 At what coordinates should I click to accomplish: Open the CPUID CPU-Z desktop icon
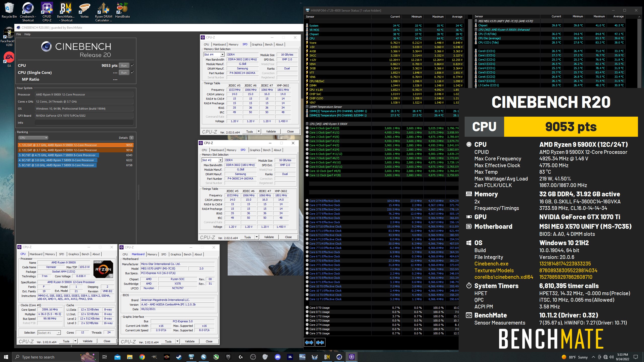pos(47,12)
